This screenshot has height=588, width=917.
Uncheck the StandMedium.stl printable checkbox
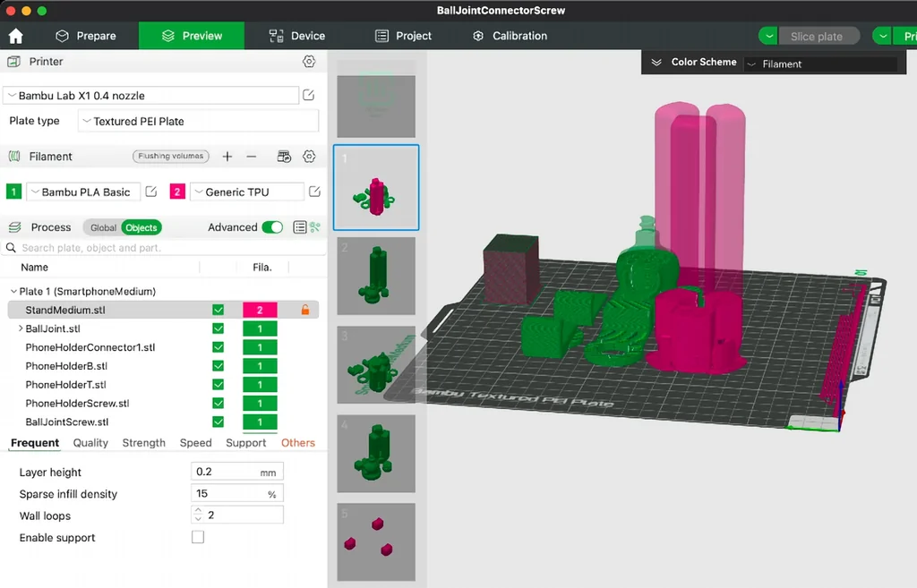tap(219, 310)
